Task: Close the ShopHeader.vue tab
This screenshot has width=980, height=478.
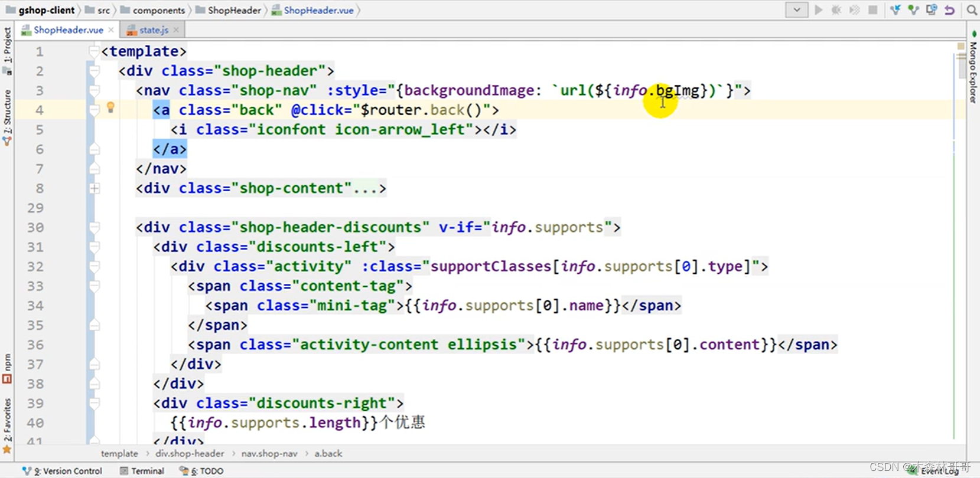Action: pyautogui.click(x=111, y=30)
